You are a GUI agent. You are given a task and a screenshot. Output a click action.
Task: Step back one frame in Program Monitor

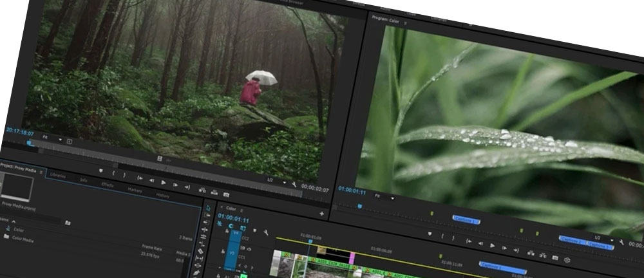(x=480, y=243)
